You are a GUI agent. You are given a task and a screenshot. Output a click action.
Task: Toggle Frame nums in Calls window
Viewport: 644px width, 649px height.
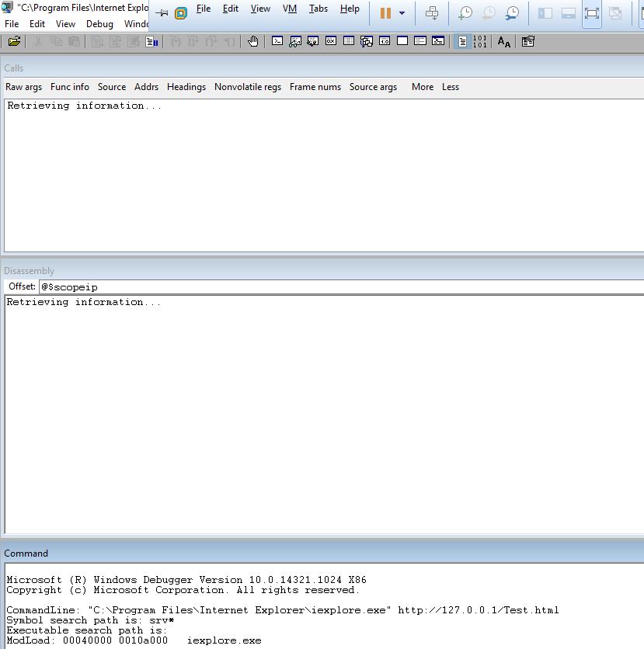click(x=315, y=87)
